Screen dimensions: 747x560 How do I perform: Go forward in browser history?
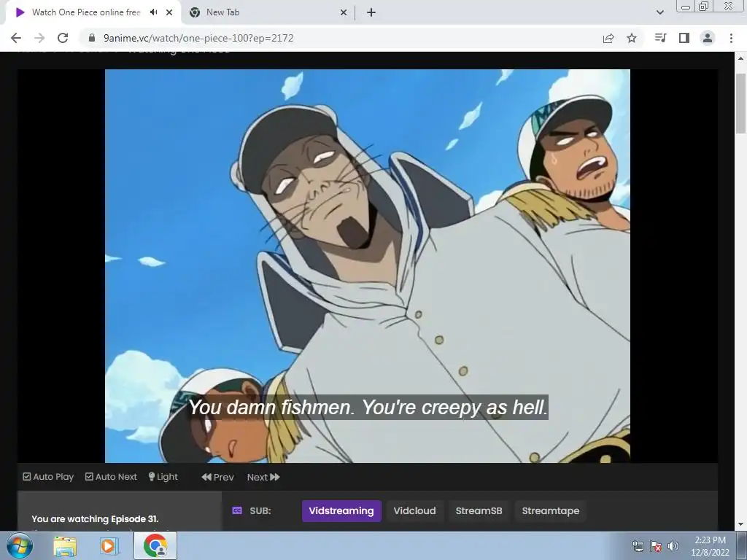[39, 38]
